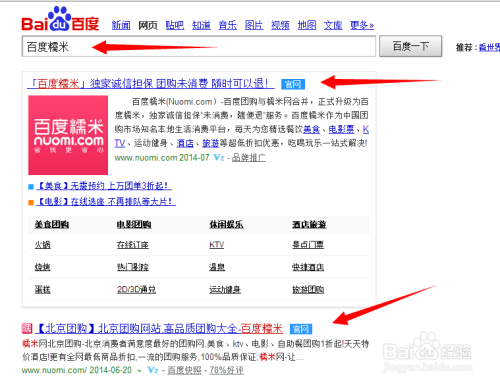Open 【北京团购】北京团购网站 result title

tap(159, 329)
